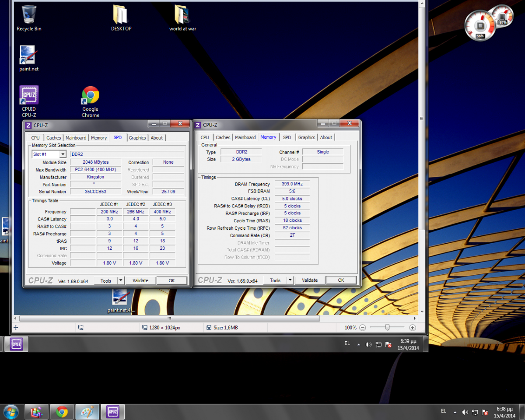The width and height of the screenshot is (525, 420).
Task: Switch to SPD tab in the Memory window
Action: coord(287,137)
